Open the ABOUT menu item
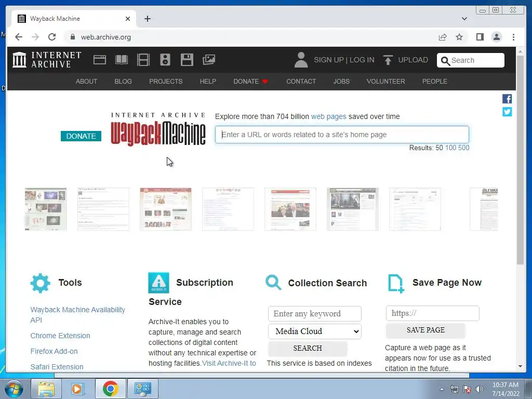The image size is (532, 399). [86, 82]
